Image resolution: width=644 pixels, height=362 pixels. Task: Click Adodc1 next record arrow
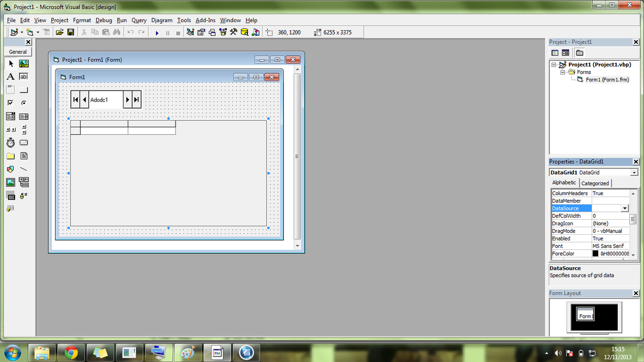(128, 100)
